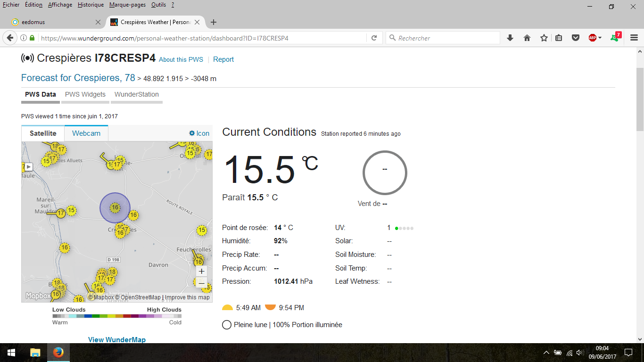Bookmark this page with star icon
Image resolution: width=644 pixels, height=362 pixels.
click(544, 38)
